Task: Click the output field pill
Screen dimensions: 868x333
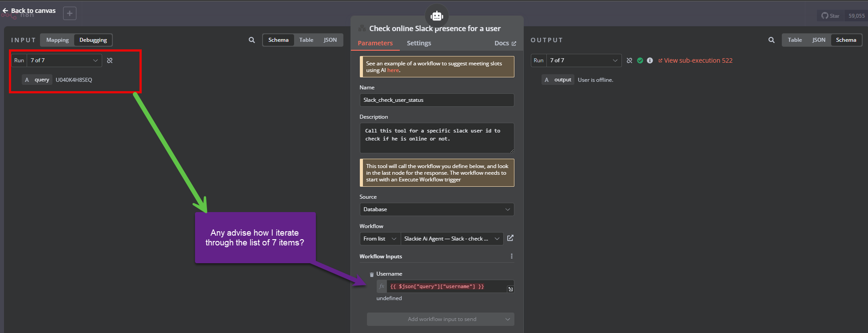Action: (558, 80)
